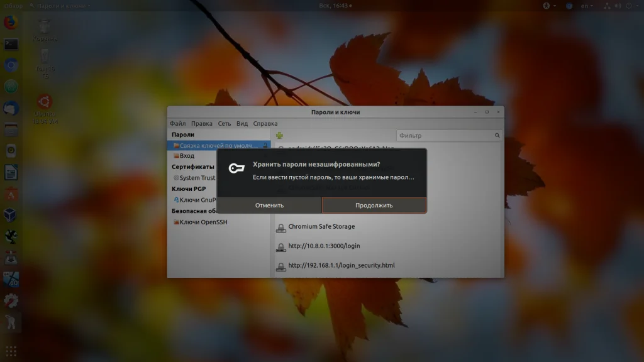The height and width of the screenshot is (362, 644).
Task: Open Files manager from the dock
Action: tap(11, 129)
